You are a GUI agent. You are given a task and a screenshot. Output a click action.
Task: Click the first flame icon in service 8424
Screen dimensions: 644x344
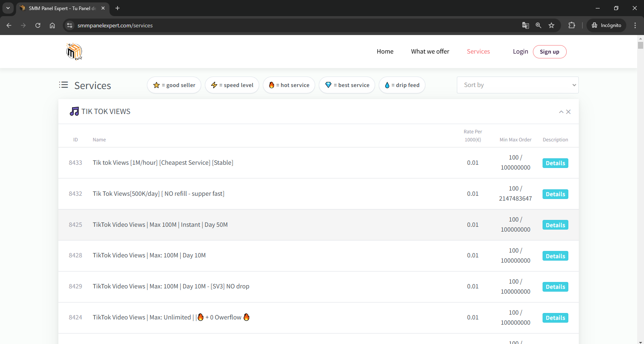pos(200,317)
